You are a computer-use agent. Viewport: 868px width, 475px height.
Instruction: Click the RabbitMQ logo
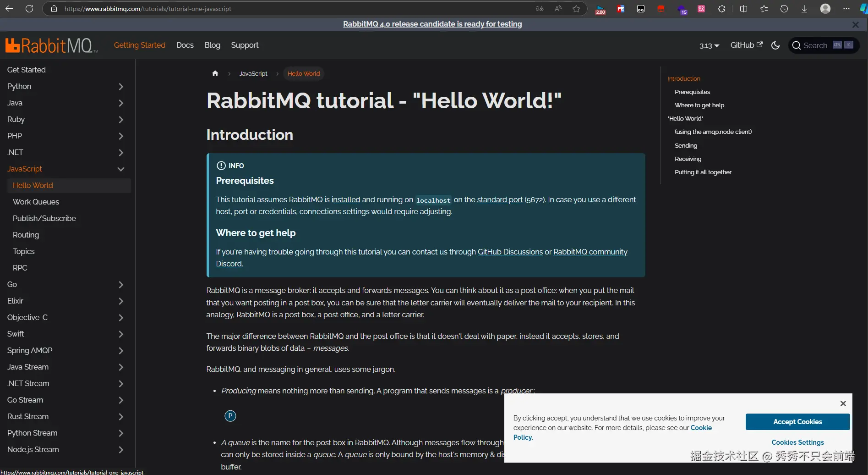(x=51, y=45)
